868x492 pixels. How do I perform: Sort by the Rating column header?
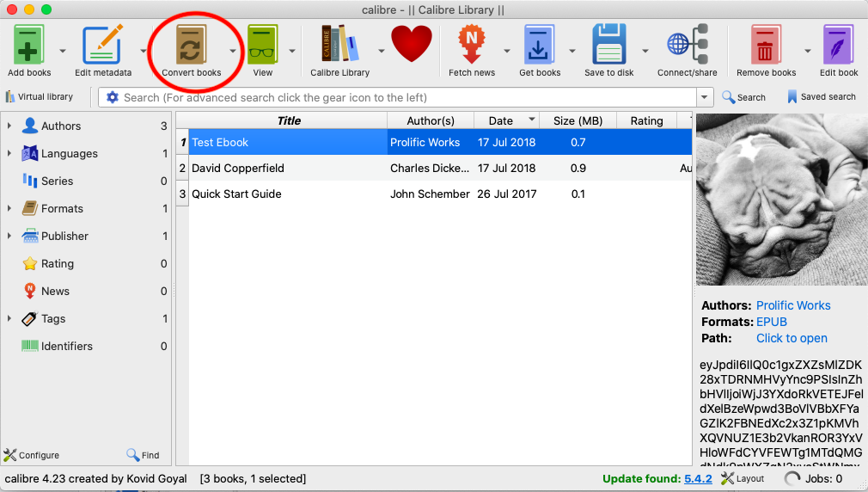pyautogui.click(x=646, y=120)
